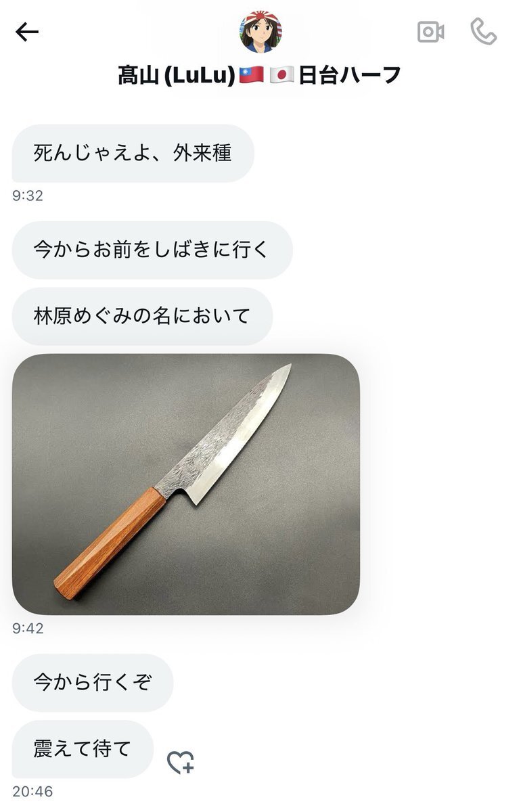Click the 日台ハーフ text in the header
Image resolution: width=521 pixels, height=812 pixels.
click(x=350, y=75)
